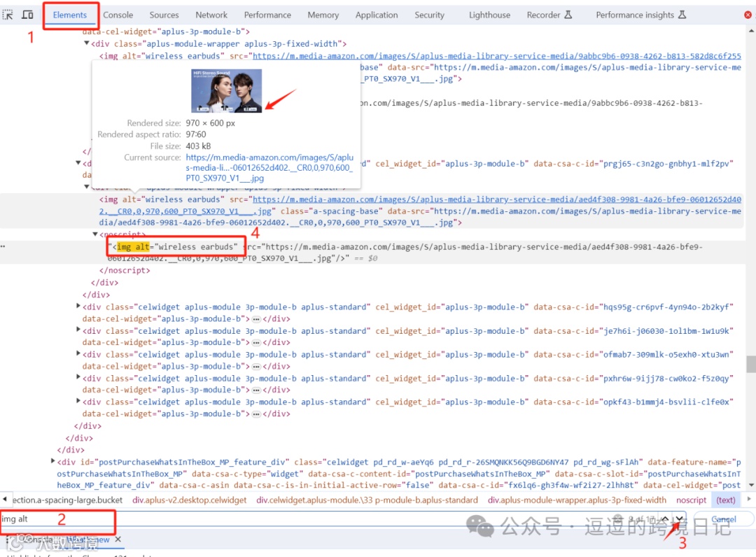Viewport: 756px width, 557px height.
Task: Select div.aplus-v2.desktop.celwidget breadcrumb
Action: tap(190, 500)
